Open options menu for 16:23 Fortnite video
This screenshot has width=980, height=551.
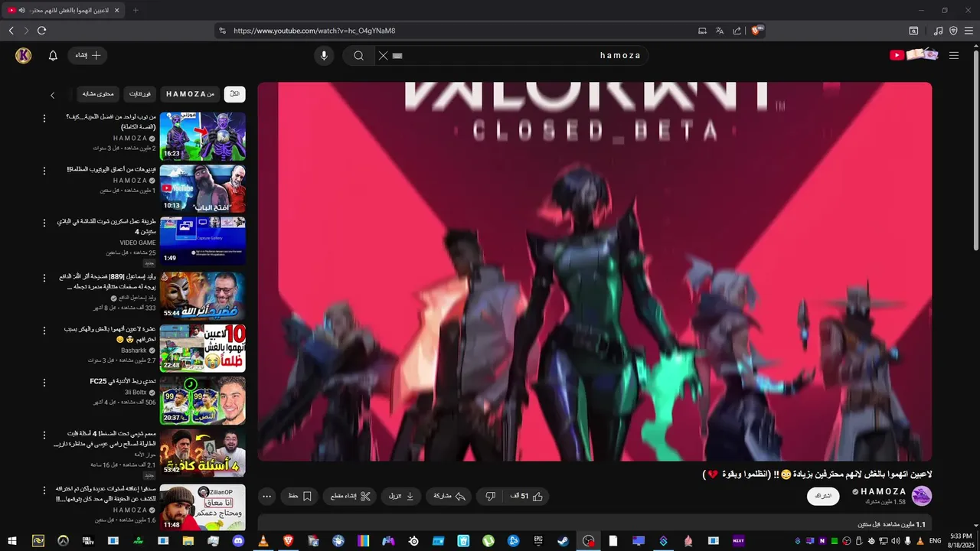[x=44, y=119]
